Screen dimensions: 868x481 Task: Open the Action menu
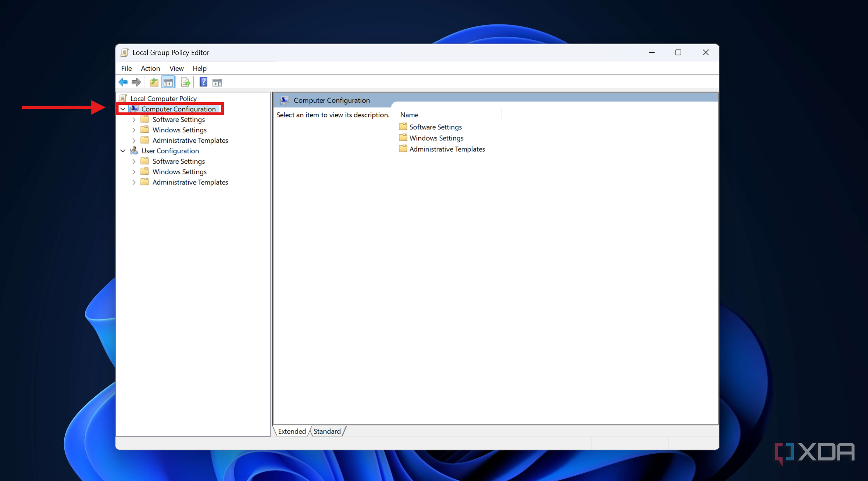(150, 68)
